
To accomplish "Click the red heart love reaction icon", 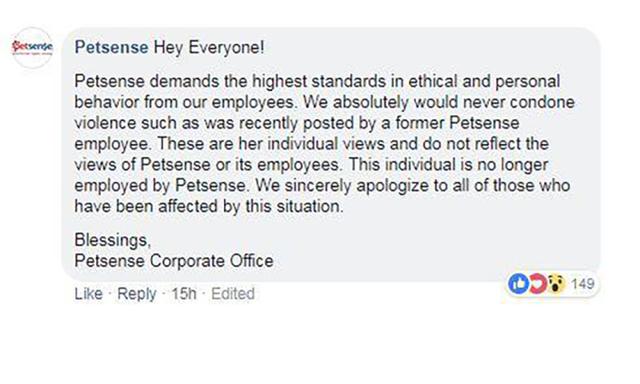I will (x=539, y=283).
